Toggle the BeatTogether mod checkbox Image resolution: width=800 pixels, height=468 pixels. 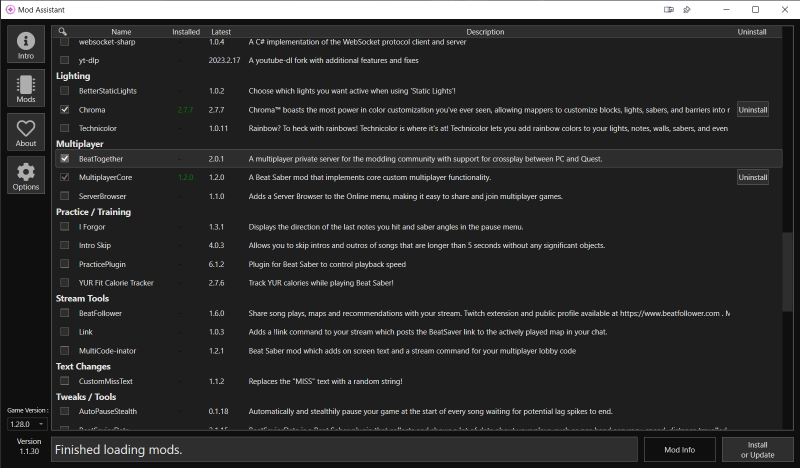[x=65, y=158]
